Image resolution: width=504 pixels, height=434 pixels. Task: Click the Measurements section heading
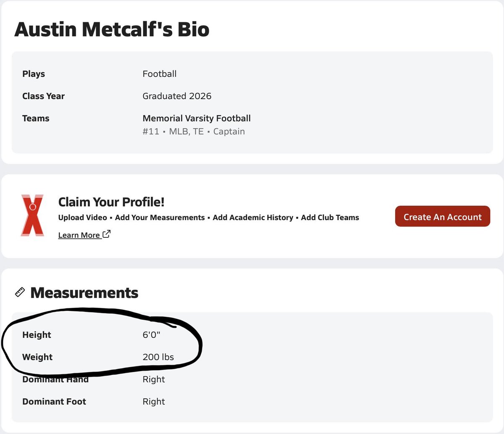click(x=84, y=293)
